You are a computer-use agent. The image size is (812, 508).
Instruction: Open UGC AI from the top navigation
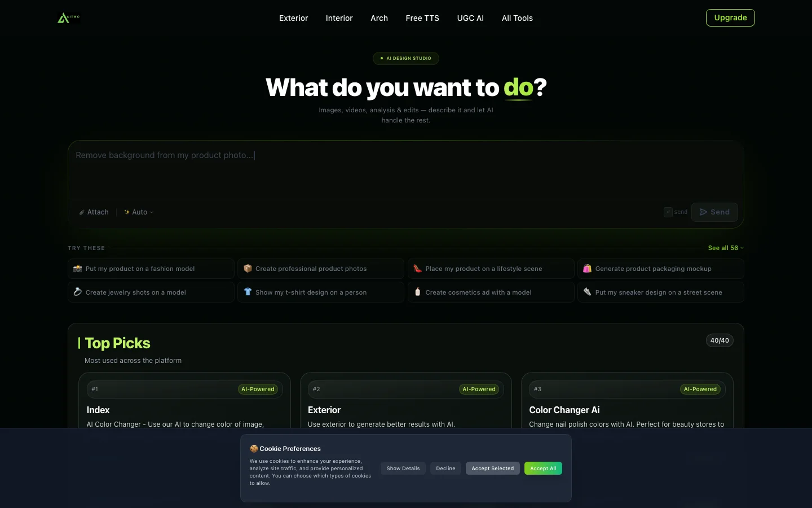click(470, 18)
